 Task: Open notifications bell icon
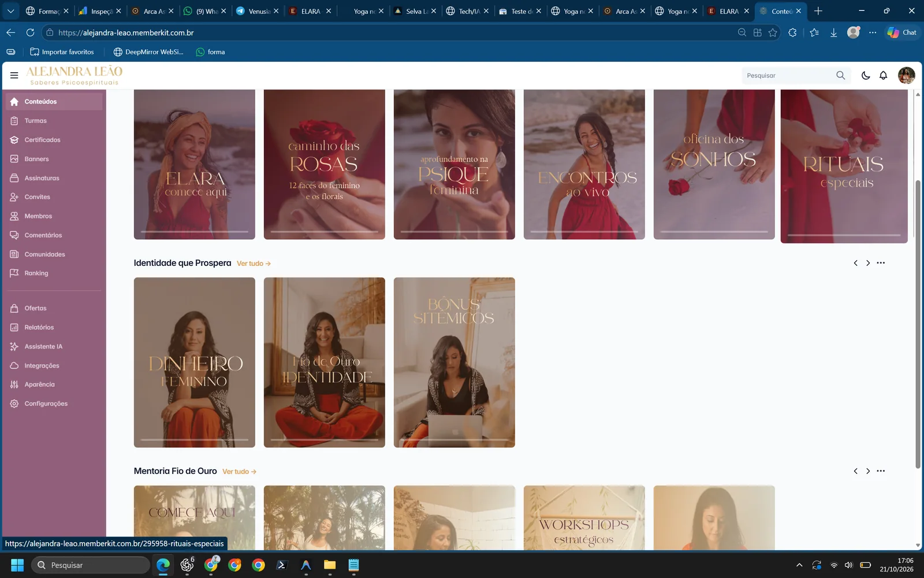[x=883, y=75]
